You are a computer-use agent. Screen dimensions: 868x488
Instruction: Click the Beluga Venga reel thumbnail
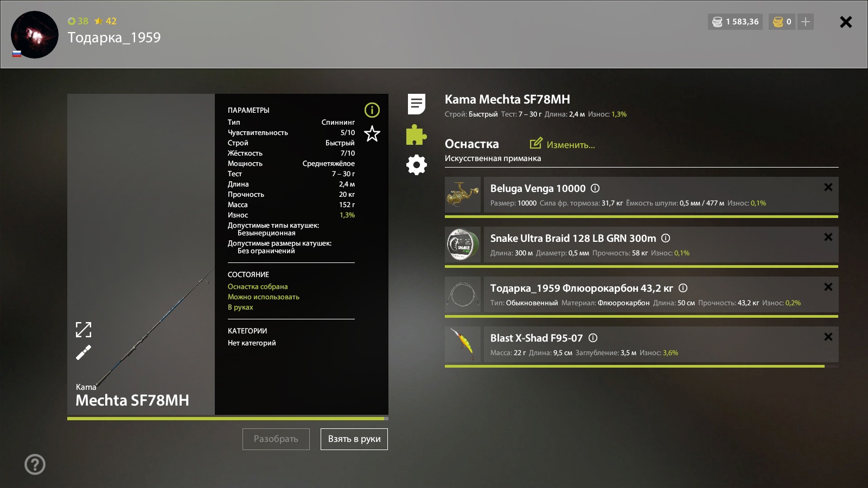pyautogui.click(x=463, y=195)
